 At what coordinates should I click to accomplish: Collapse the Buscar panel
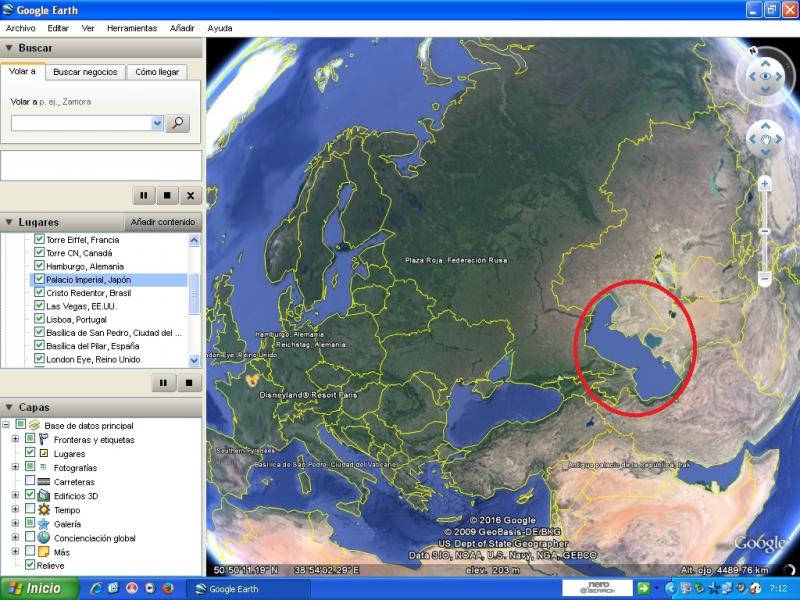9,48
